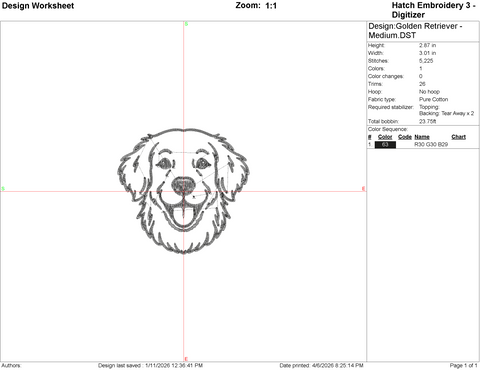Click the 'Code' column header

(x=405, y=137)
